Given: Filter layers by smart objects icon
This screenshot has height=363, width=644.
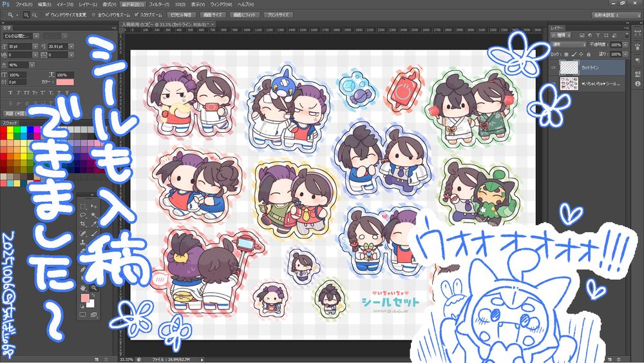Looking at the screenshot, I should coord(614,35).
